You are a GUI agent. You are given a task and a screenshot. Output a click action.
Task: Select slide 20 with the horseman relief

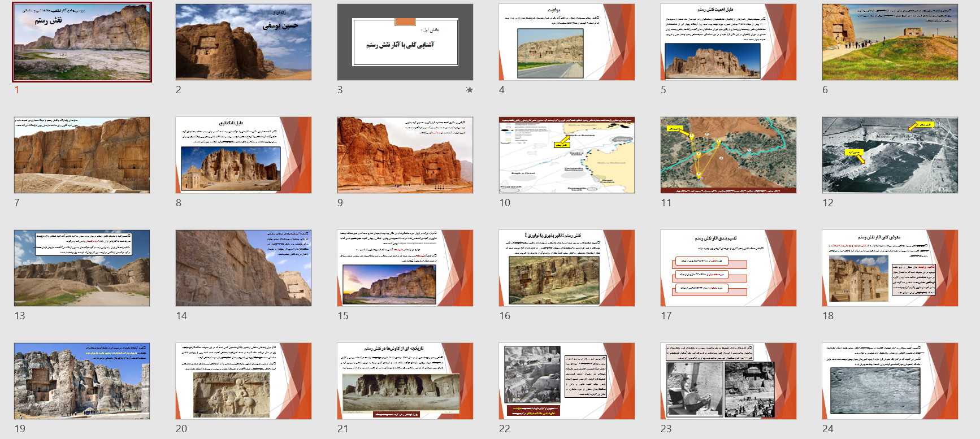tap(244, 381)
